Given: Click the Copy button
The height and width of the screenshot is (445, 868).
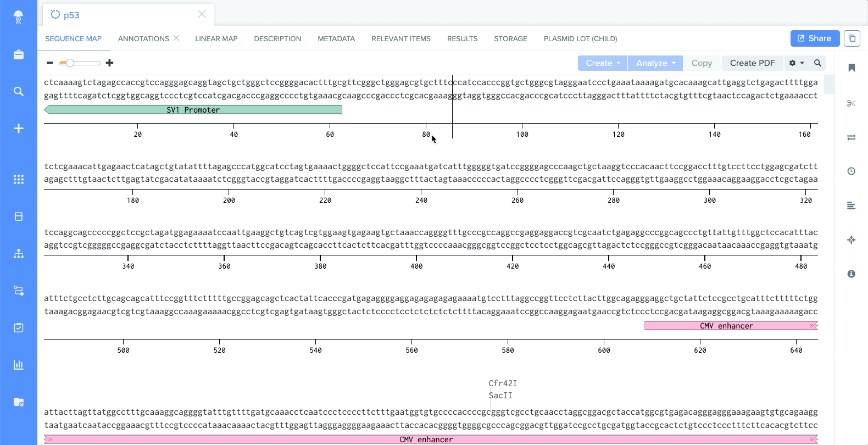Looking at the screenshot, I should pyautogui.click(x=702, y=63).
